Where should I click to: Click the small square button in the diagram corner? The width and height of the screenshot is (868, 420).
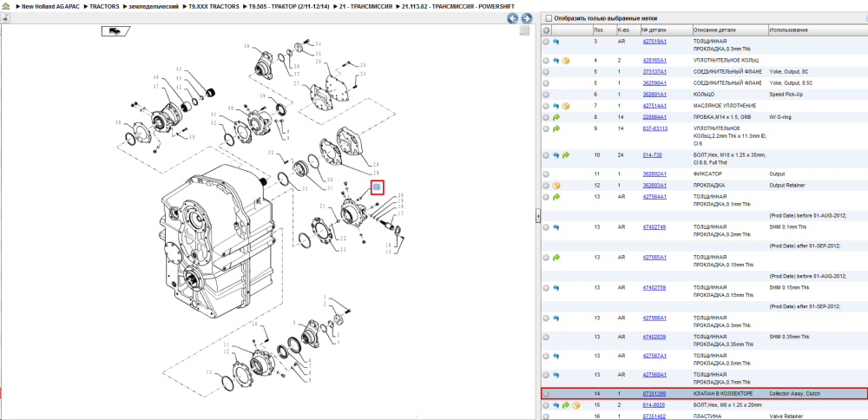point(525,31)
